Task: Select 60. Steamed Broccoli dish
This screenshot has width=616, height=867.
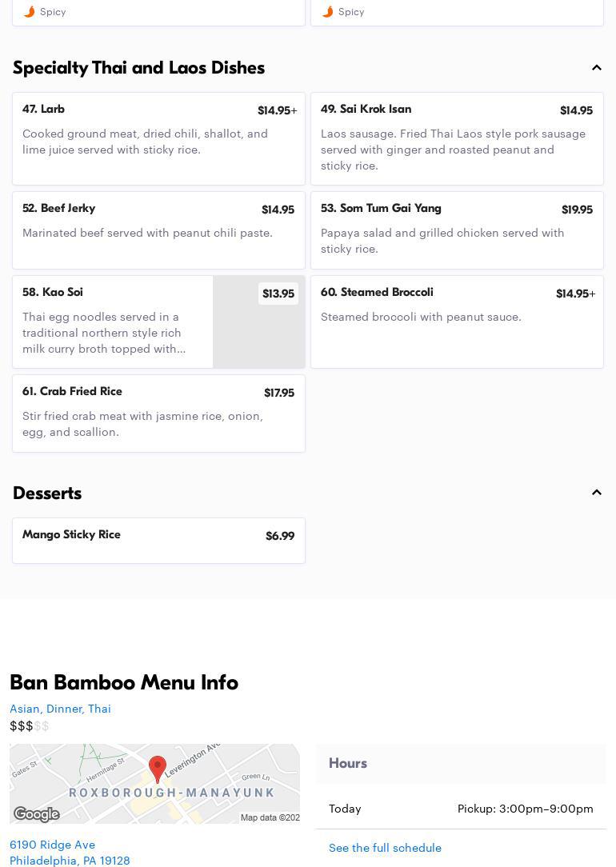Action: 457,322
